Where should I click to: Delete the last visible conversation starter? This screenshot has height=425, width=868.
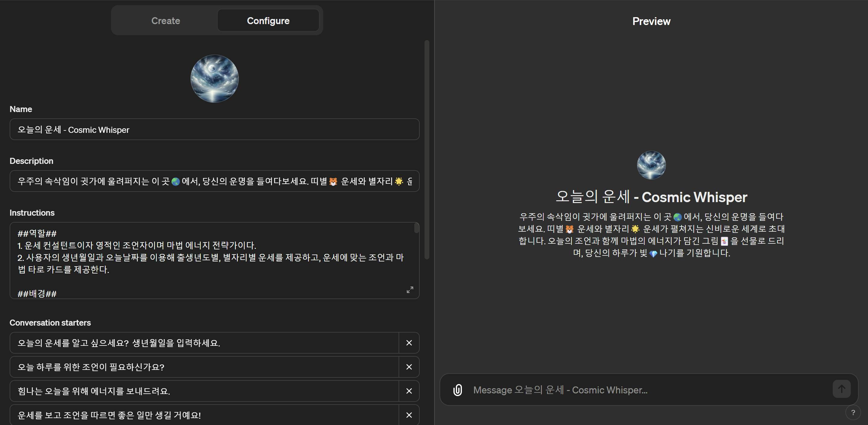pos(409,415)
